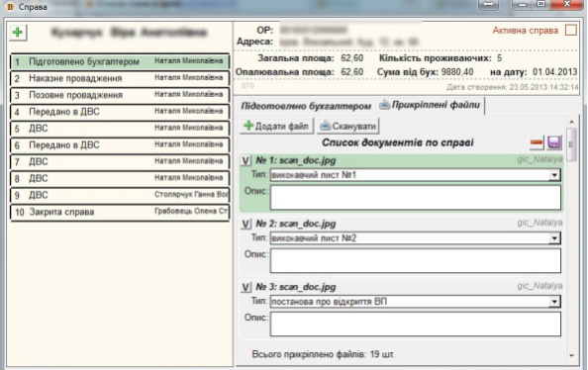Screen dimensions: 588x370
Task: Toggle the V checkbox for document № 2
Action: [245, 225]
